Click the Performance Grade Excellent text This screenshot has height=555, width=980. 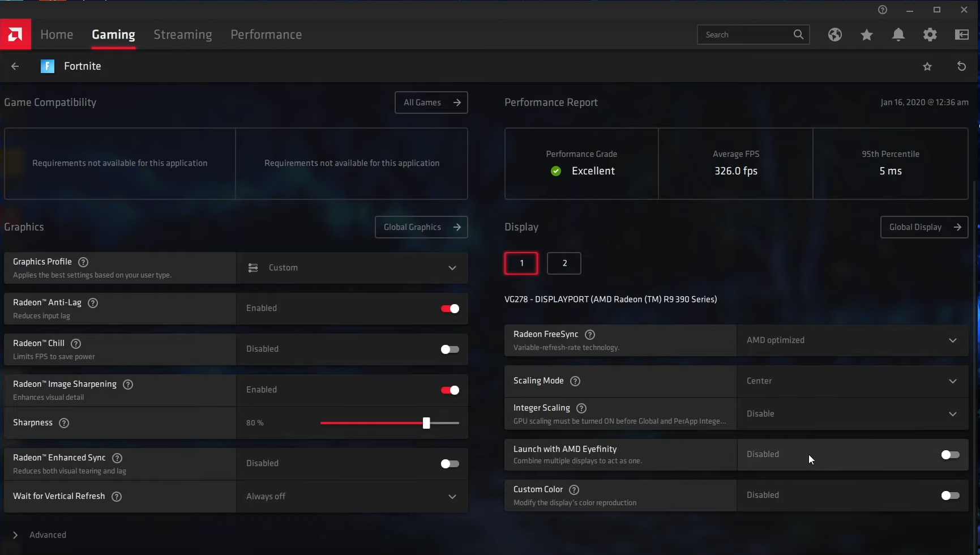(593, 171)
